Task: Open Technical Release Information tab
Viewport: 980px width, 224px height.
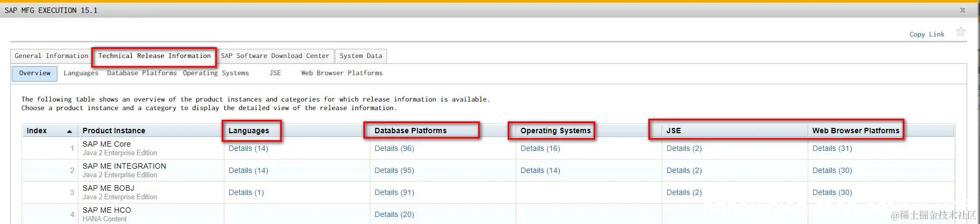Action: pos(155,56)
